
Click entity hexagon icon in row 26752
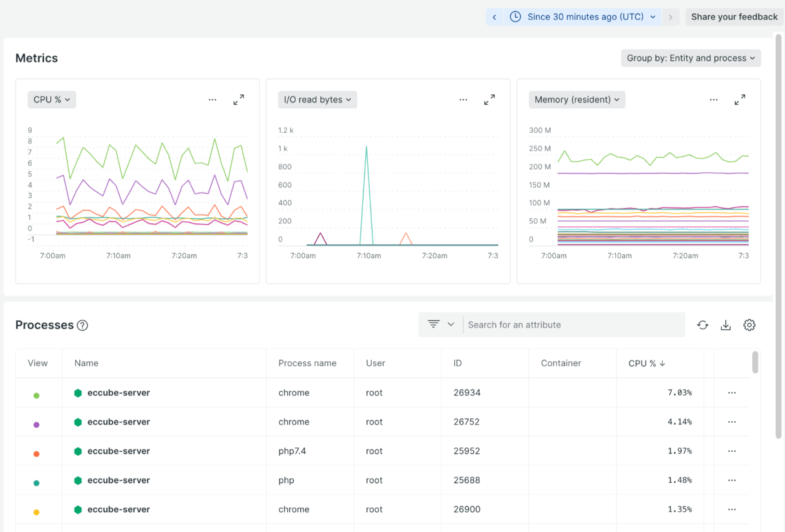click(78, 422)
